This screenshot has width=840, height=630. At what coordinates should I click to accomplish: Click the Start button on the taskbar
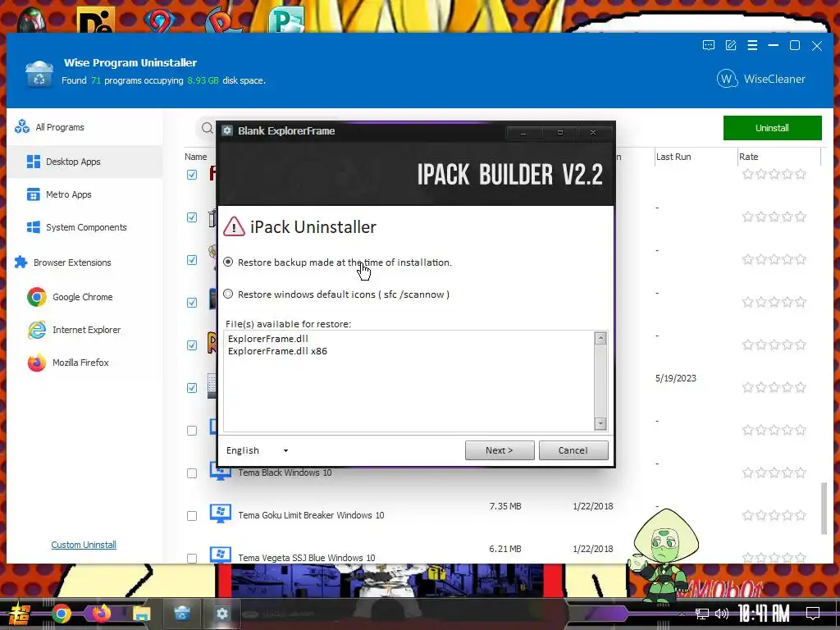tap(20, 614)
